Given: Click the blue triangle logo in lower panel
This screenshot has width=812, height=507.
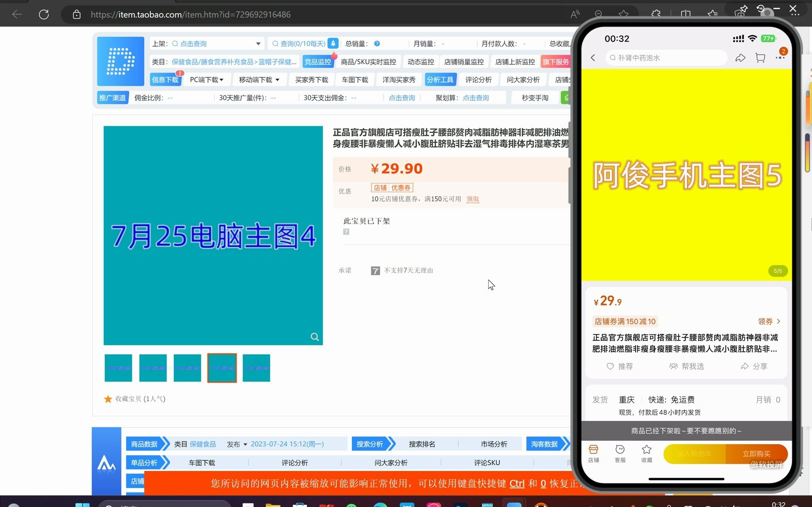Looking at the screenshot, I should 106,463.
